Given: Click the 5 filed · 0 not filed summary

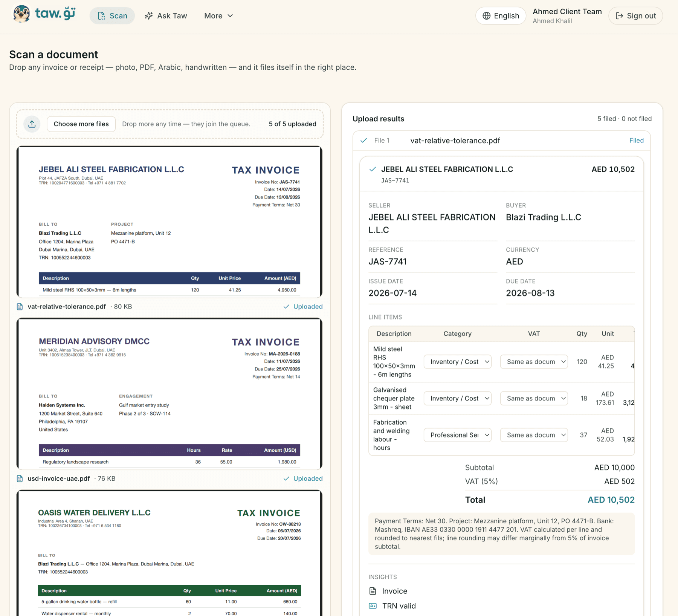Looking at the screenshot, I should coord(624,119).
